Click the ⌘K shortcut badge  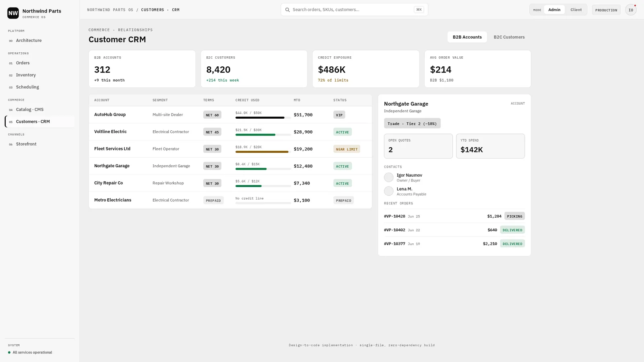tap(419, 10)
